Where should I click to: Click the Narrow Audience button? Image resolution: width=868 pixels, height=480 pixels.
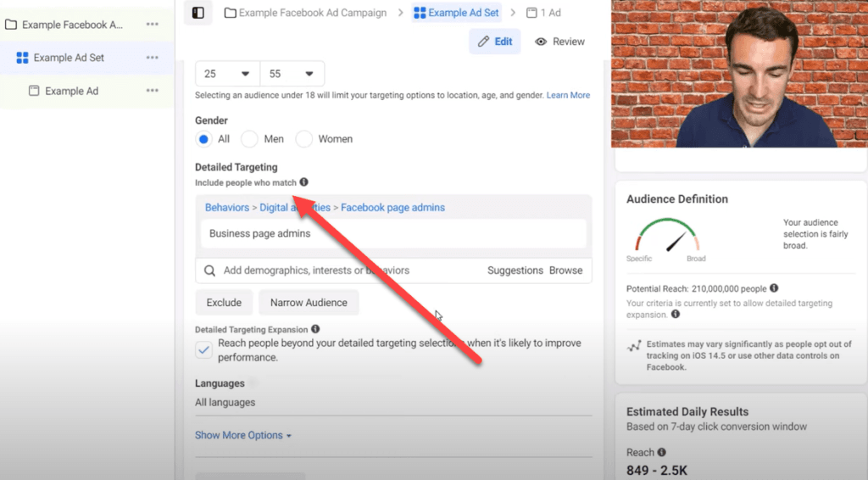pos(309,303)
